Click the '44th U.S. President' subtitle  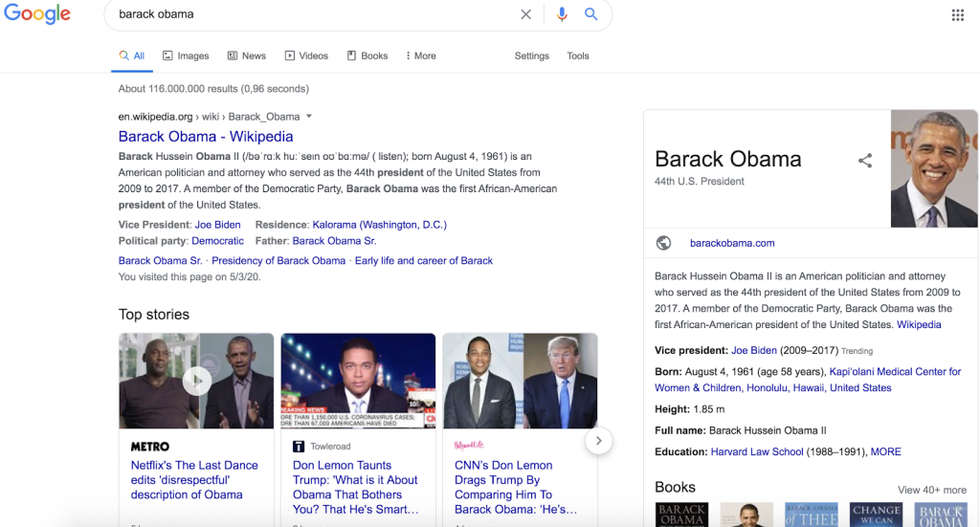(699, 181)
